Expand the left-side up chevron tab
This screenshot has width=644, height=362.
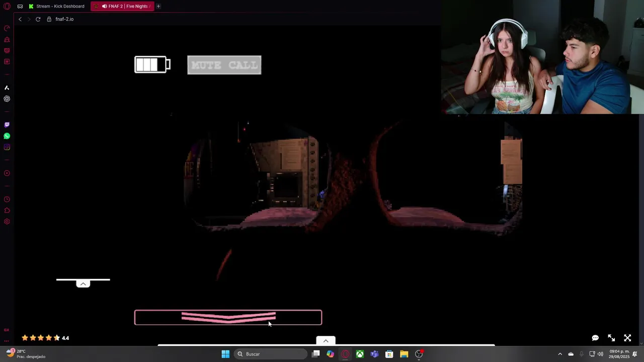tap(83, 284)
